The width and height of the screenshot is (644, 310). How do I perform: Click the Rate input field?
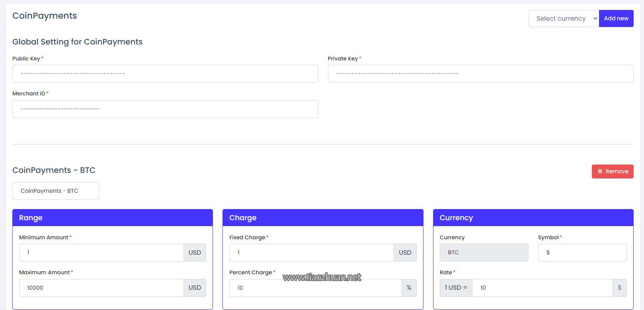(x=543, y=288)
